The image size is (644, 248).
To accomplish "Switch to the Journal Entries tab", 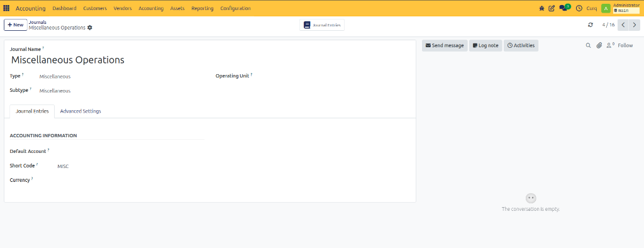I will point(32,111).
